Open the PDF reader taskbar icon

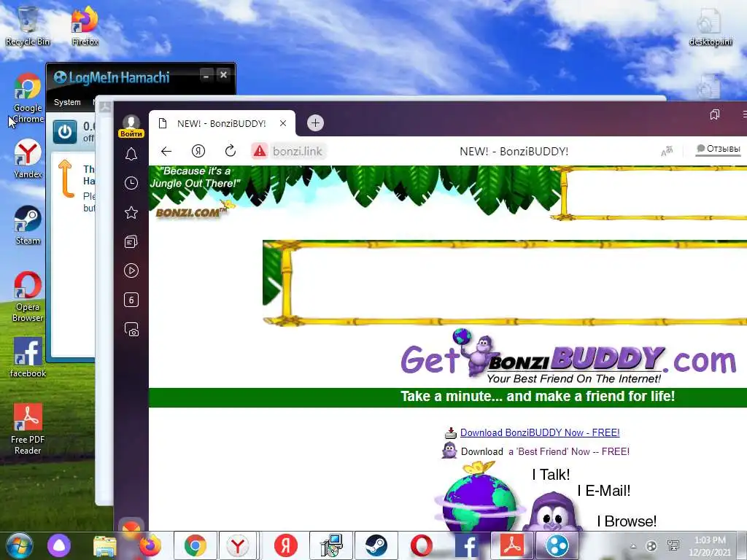click(511, 545)
